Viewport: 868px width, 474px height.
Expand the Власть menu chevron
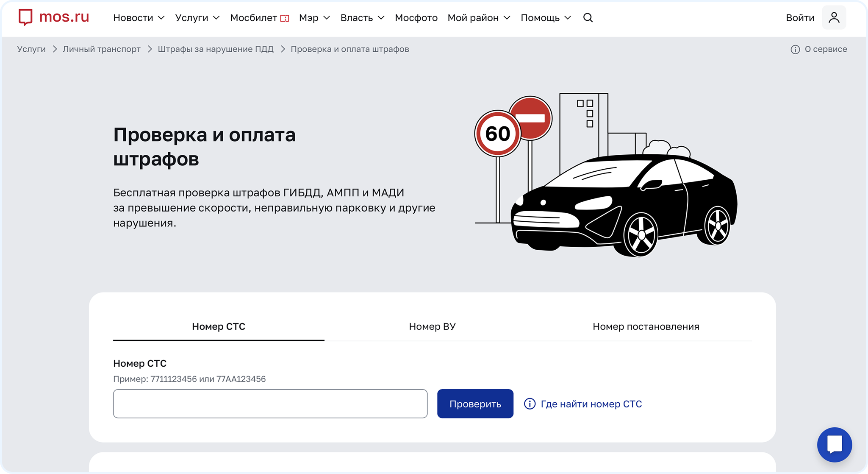pyautogui.click(x=381, y=18)
